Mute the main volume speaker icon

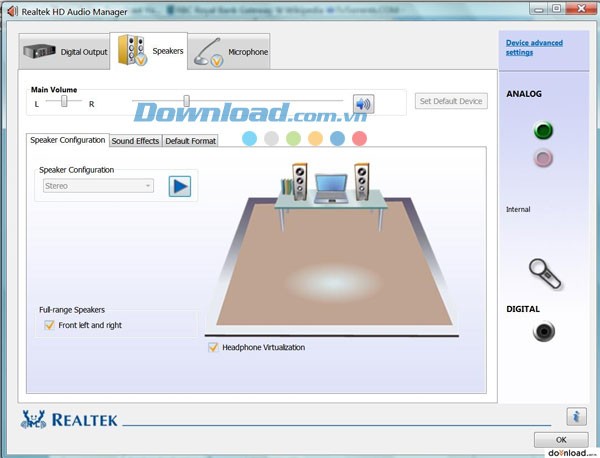tap(363, 104)
